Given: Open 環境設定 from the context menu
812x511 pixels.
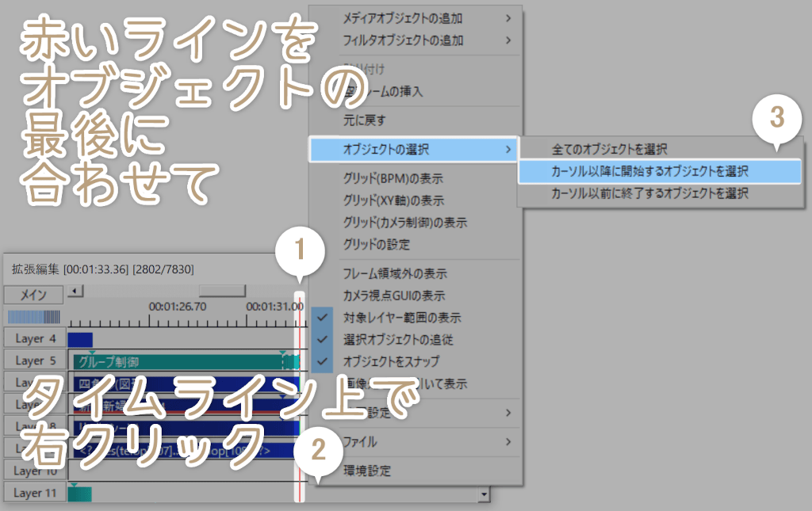Looking at the screenshot, I should [366, 471].
